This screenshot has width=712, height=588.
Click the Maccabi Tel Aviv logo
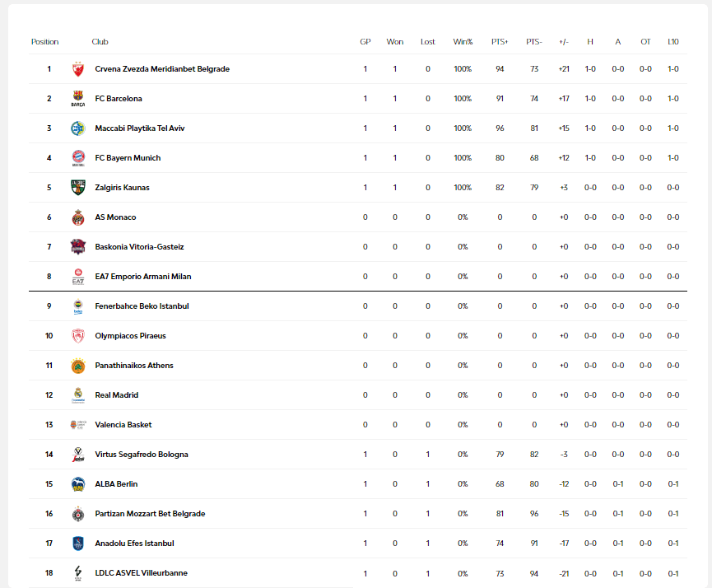pyautogui.click(x=78, y=128)
